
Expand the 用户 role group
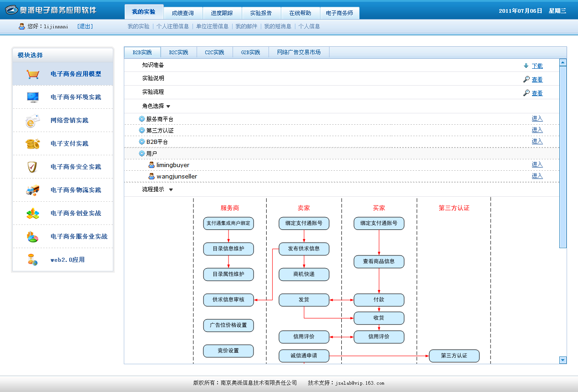[x=142, y=153]
